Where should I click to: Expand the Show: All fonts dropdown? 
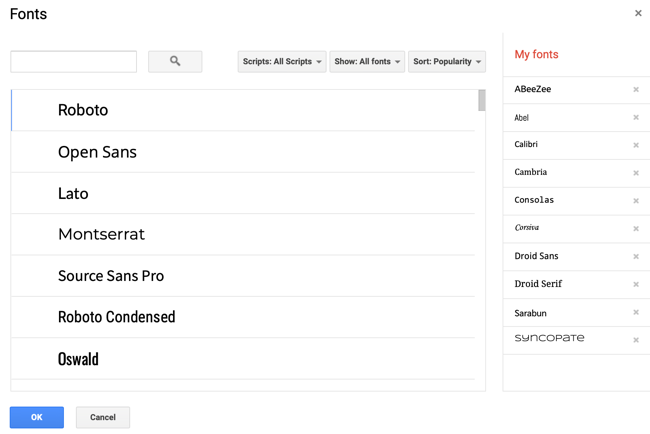tap(367, 62)
